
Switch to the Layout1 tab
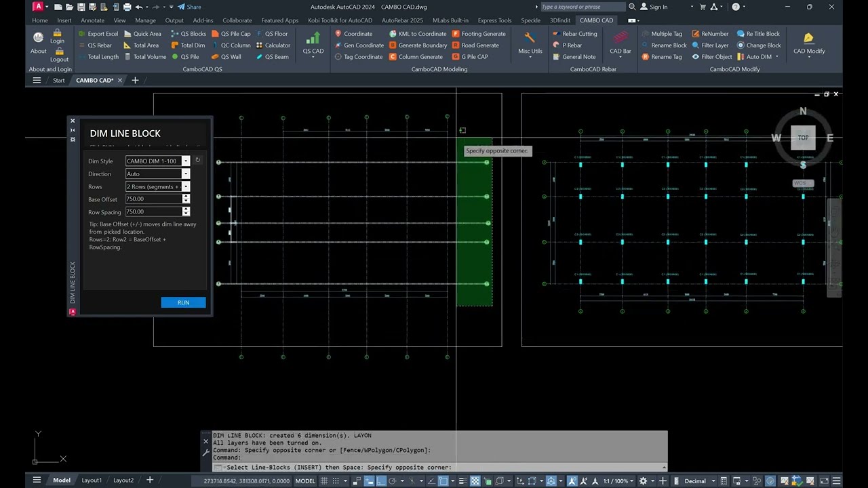(92, 481)
